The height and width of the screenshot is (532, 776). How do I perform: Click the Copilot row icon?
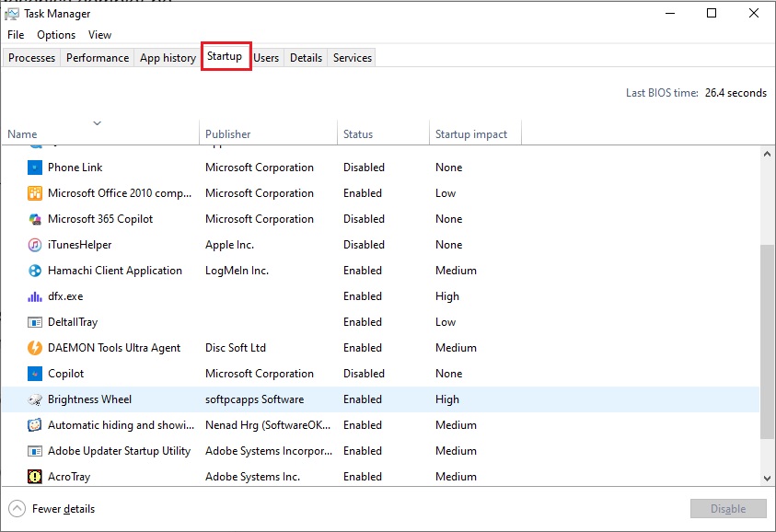[35, 374]
